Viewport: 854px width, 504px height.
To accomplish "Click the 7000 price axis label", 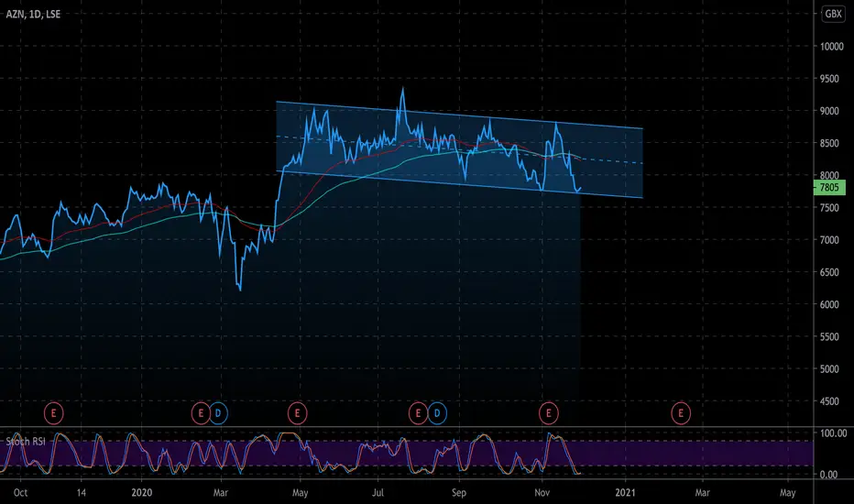I will point(829,240).
